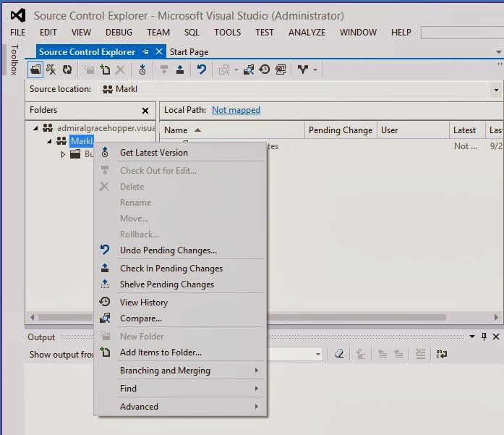This screenshot has height=435, width=504.
Task: Open the TEAM menu
Action: click(x=158, y=33)
